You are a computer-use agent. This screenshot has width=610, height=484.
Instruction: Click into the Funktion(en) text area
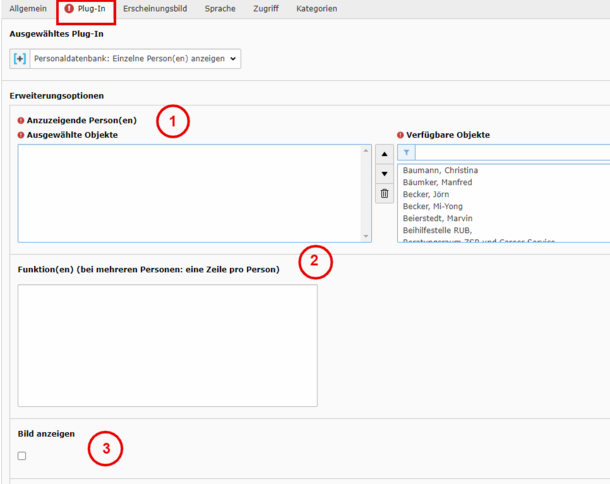click(168, 345)
